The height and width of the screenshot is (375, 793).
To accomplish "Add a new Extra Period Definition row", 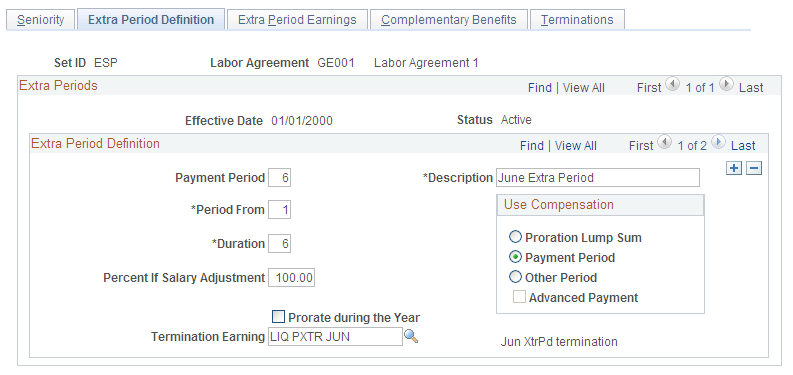I will [734, 169].
